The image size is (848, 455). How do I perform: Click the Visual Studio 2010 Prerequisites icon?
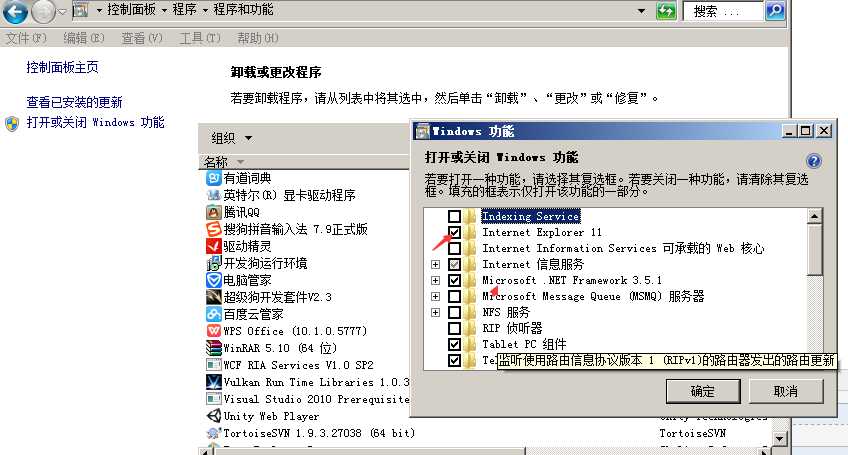[x=214, y=399]
